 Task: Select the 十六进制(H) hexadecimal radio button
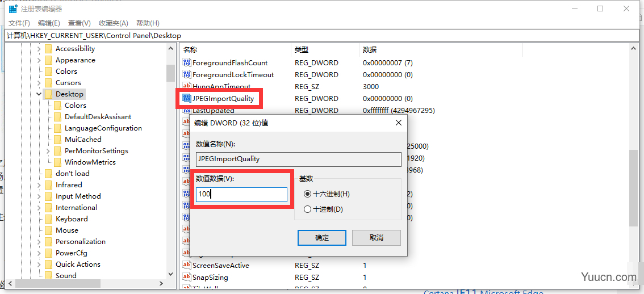click(x=307, y=194)
